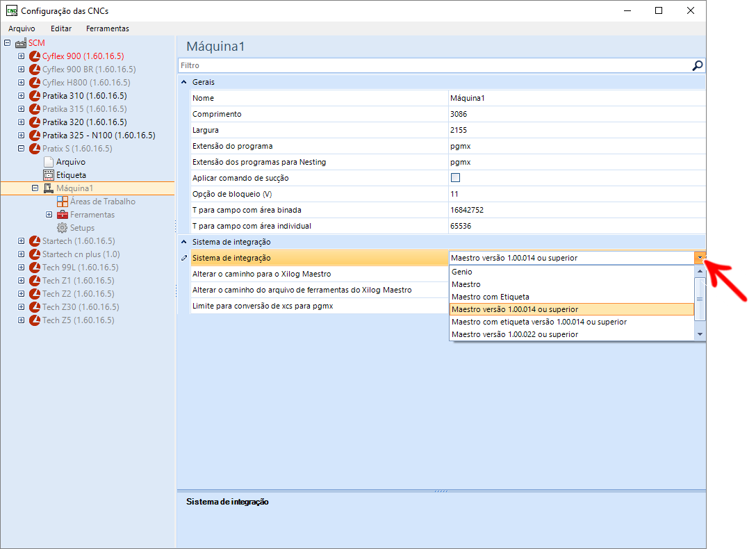Image resolution: width=756 pixels, height=549 pixels.
Task: Select Startech cn plus (1.0) tree row
Action: (x=81, y=254)
